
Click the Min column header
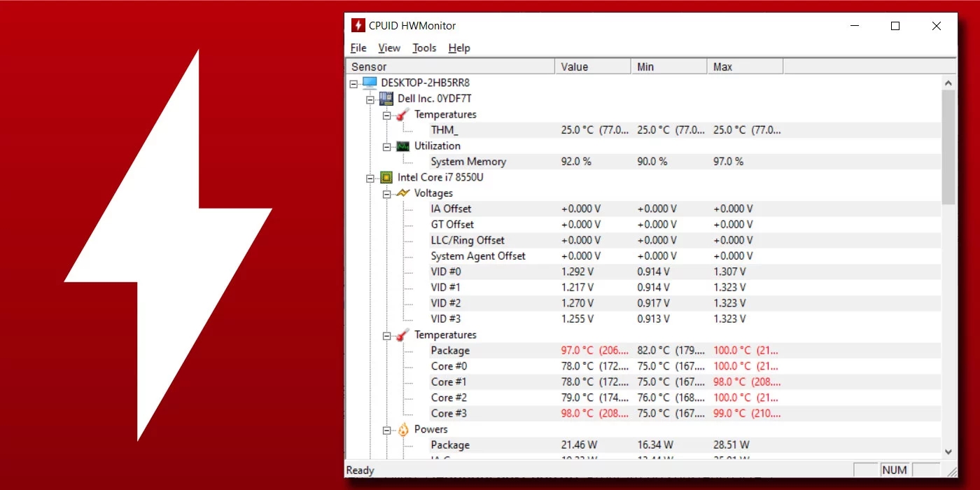[x=669, y=66]
